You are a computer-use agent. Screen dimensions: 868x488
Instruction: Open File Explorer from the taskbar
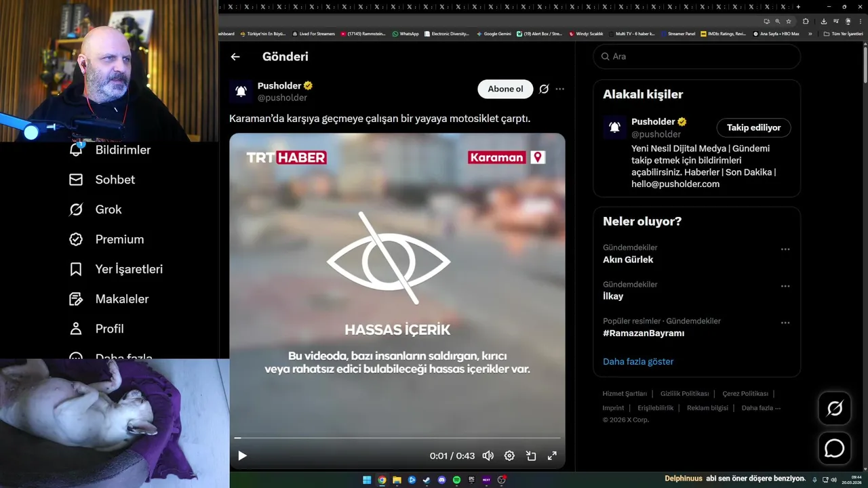coord(397,480)
